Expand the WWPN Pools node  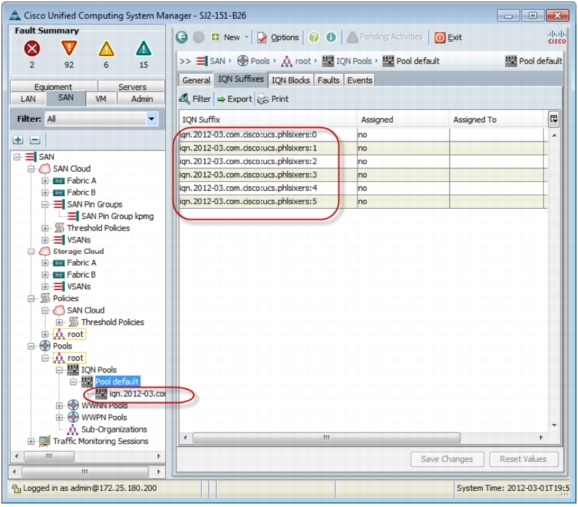(x=59, y=417)
